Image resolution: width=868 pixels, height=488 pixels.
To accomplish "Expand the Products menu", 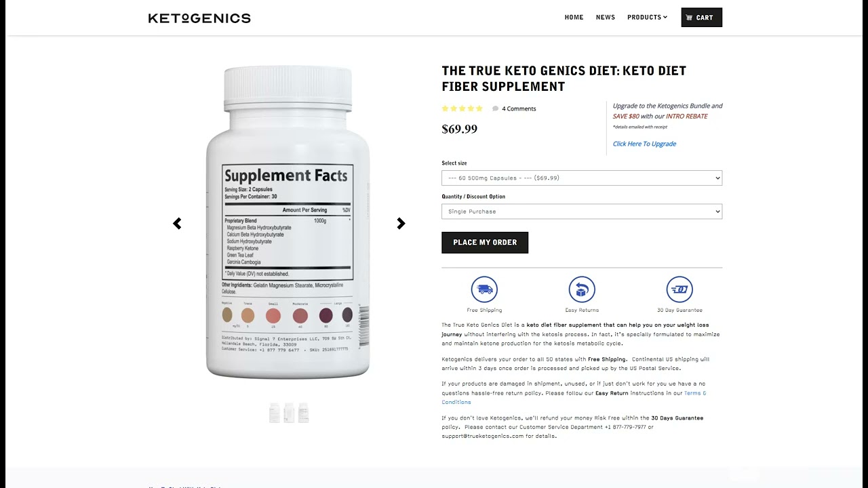I will (647, 18).
